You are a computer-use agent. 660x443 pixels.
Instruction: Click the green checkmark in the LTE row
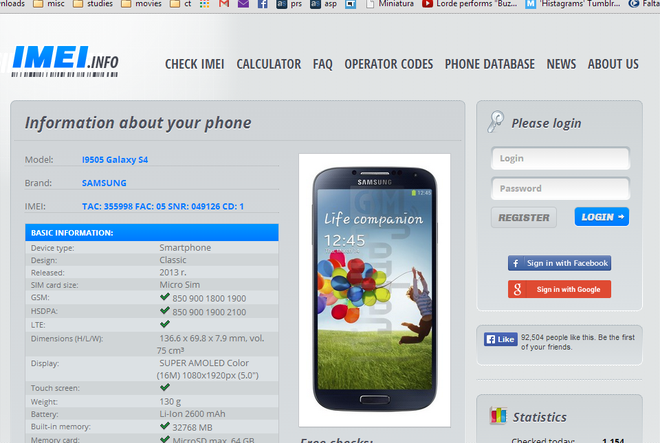tap(165, 324)
